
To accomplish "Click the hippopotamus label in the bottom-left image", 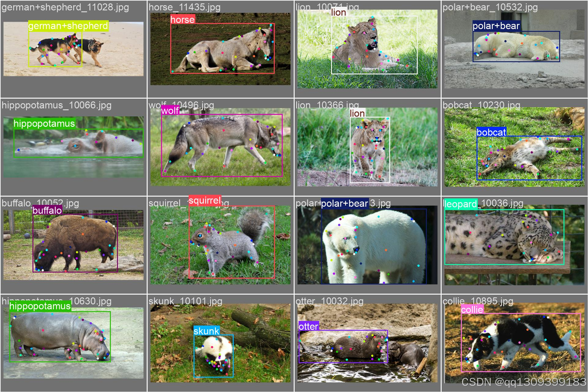I will [40, 306].
